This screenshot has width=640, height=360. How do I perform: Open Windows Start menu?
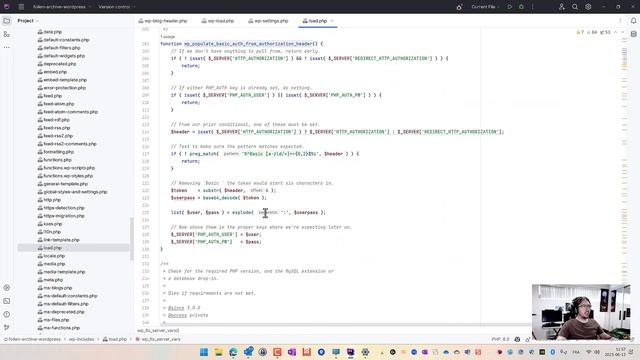[204, 352]
